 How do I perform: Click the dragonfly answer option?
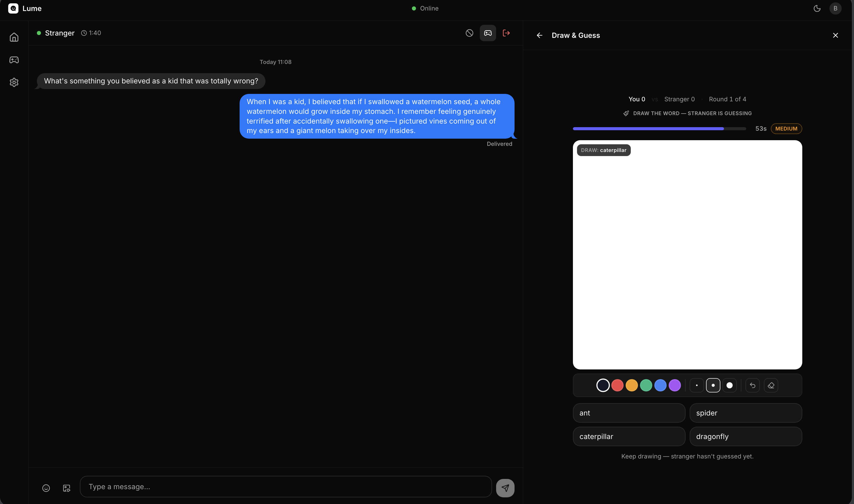[x=746, y=436]
